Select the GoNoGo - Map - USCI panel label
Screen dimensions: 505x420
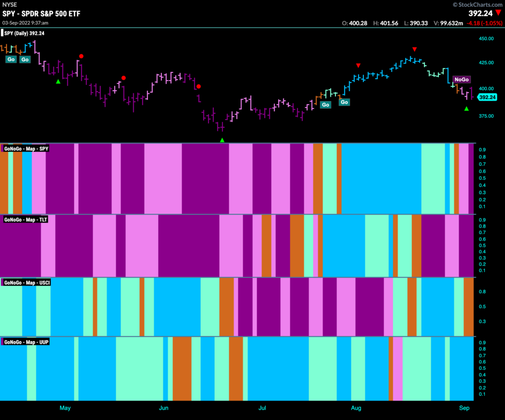click(27, 283)
